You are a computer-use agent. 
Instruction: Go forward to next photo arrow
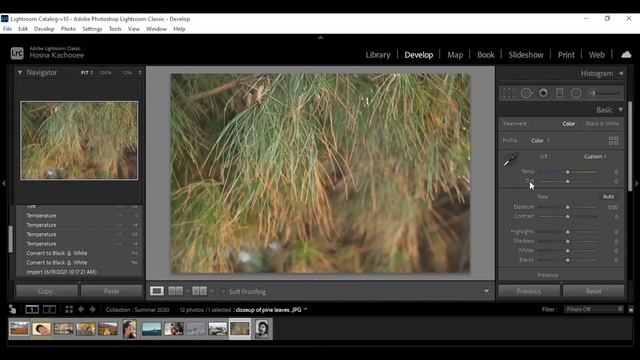tap(92, 309)
